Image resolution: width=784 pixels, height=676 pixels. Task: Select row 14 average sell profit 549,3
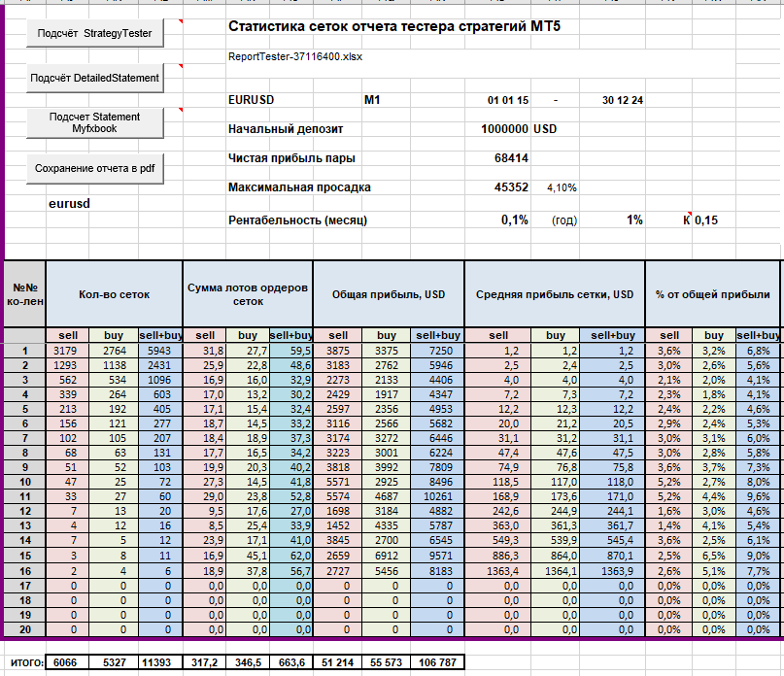pos(498,540)
